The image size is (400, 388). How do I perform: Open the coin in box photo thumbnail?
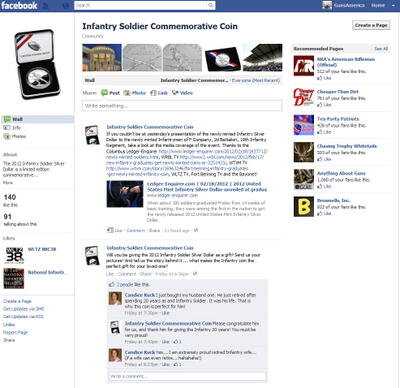click(x=222, y=58)
